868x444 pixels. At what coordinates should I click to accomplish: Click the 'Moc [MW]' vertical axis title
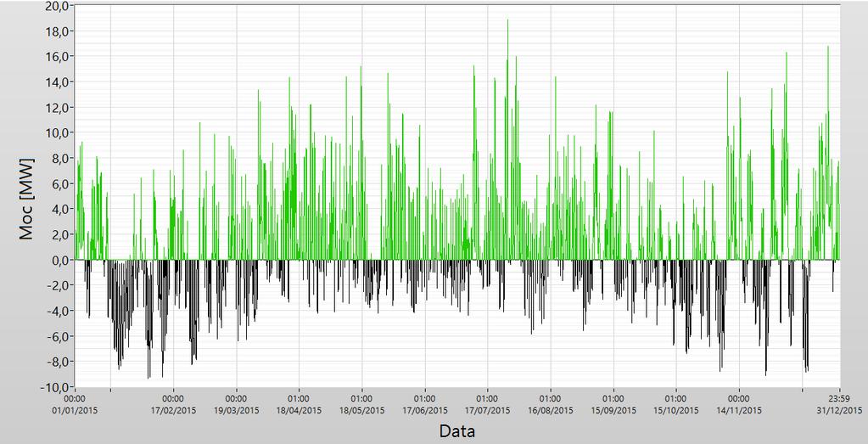click(26, 199)
